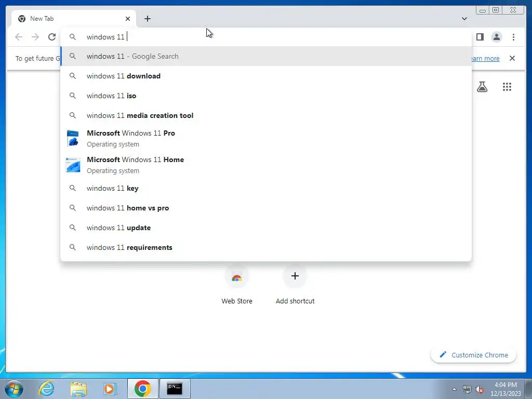Choose 'windows 11 home vs pro' suggestion
Image resolution: width=532 pixels, height=399 pixels.
click(266, 208)
